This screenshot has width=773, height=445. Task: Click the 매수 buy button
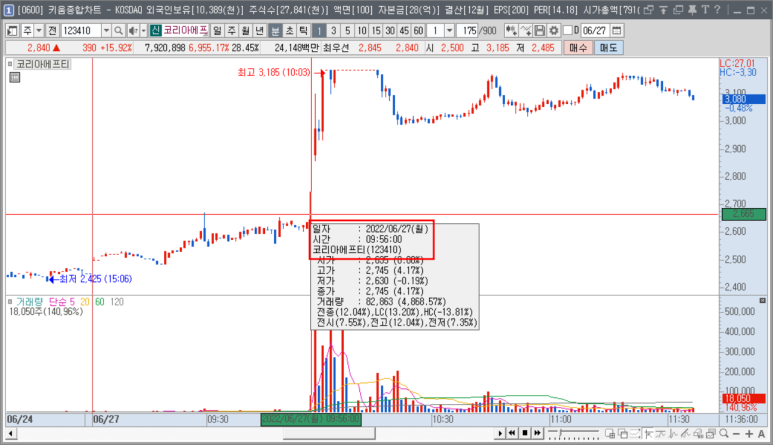point(578,48)
